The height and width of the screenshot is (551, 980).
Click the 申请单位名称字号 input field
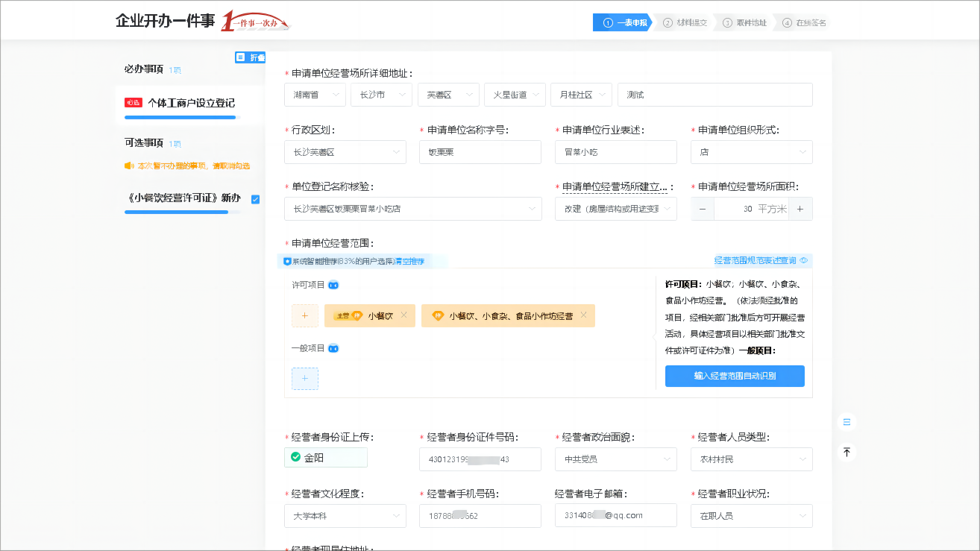(x=480, y=152)
